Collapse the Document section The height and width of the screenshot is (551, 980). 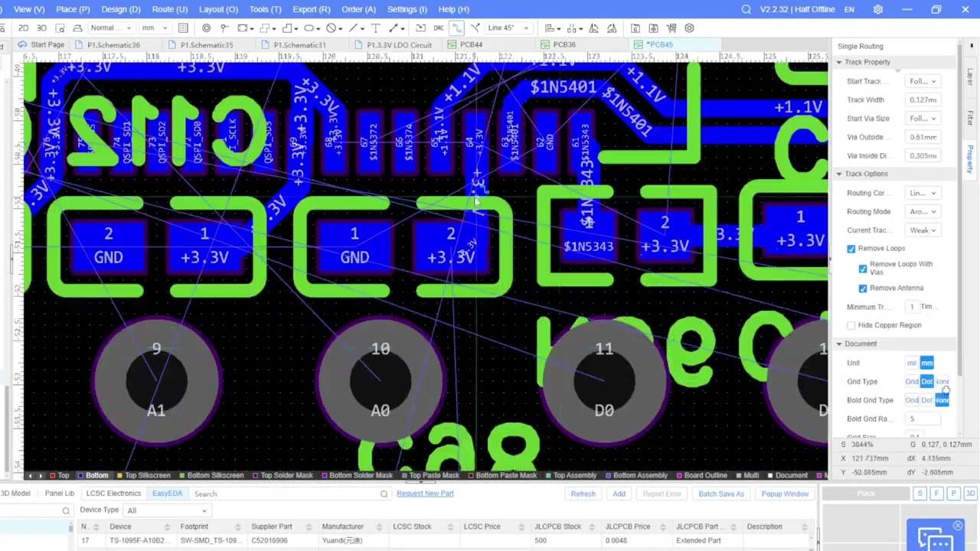[x=840, y=344]
